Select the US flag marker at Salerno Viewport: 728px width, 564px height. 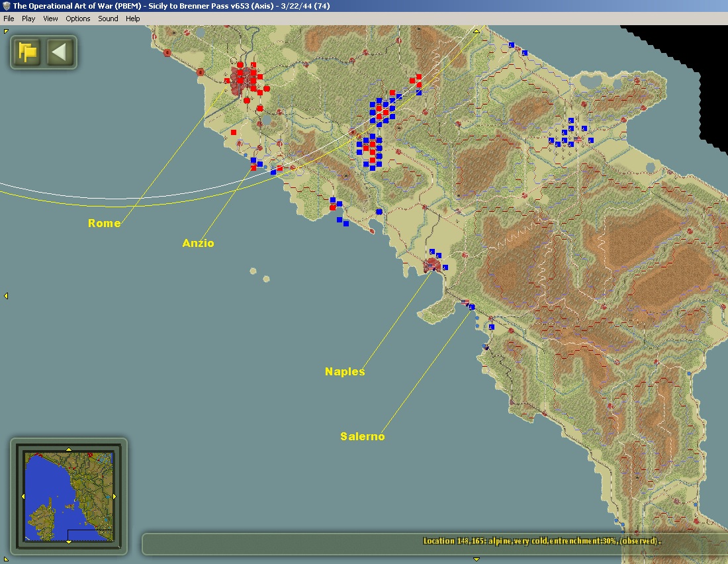pyautogui.click(x=465, y=303)
